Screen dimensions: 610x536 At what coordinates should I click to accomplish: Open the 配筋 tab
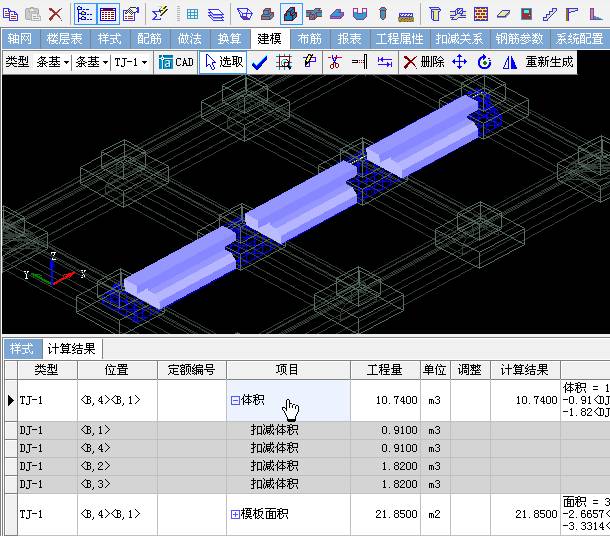coord(149,39)
